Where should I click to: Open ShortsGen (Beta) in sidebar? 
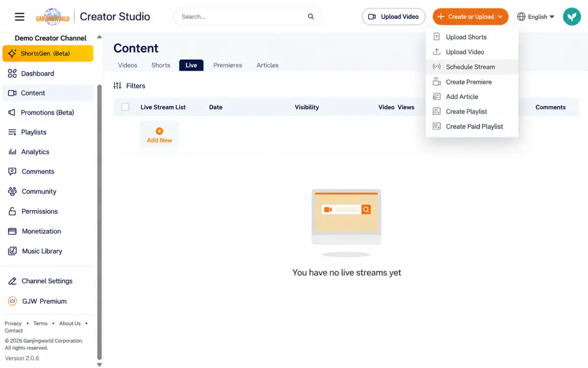pyautogui.click(x=48, y=53)
